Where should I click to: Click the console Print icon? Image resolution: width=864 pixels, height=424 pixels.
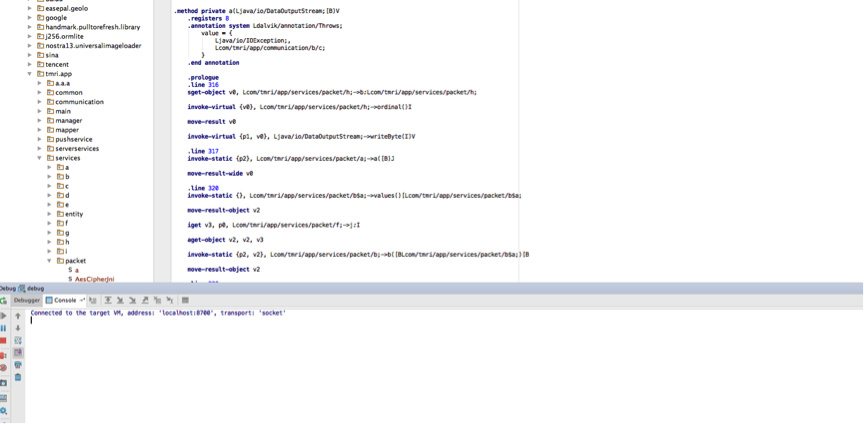[18, 365]
